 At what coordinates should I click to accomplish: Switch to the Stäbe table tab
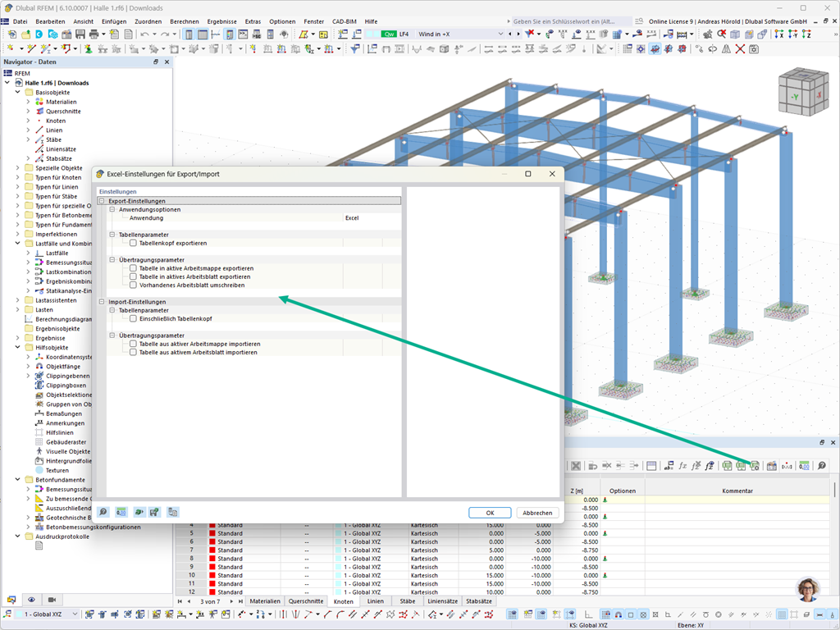point(407,601)
